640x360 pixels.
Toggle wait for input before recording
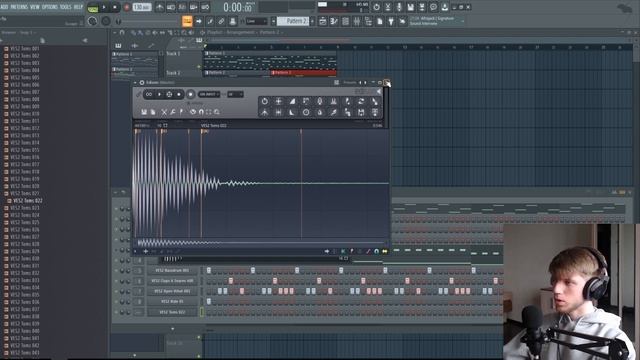point(171,7)
